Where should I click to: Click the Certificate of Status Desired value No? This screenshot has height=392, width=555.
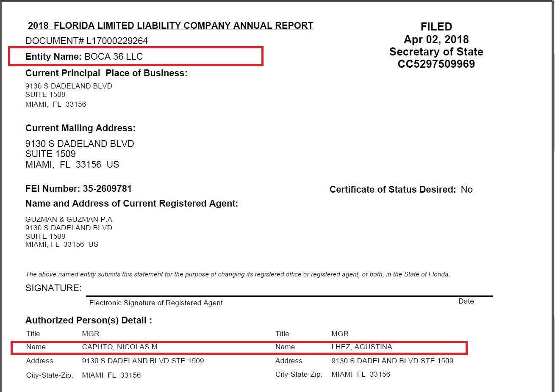point(466,190)
